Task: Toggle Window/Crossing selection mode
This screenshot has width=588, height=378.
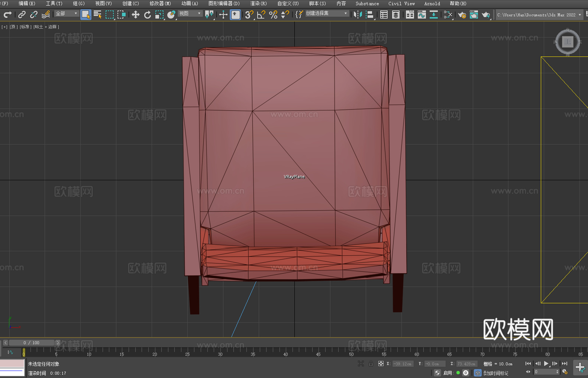Action: (122, 14)
